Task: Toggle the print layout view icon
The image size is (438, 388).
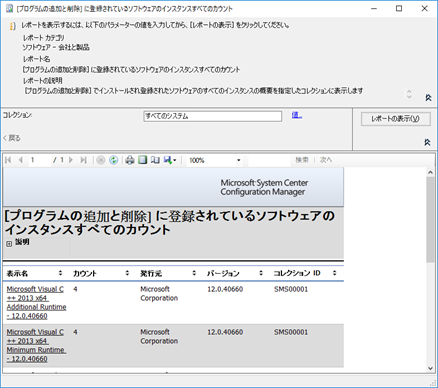Action: (x=143, y=160)
